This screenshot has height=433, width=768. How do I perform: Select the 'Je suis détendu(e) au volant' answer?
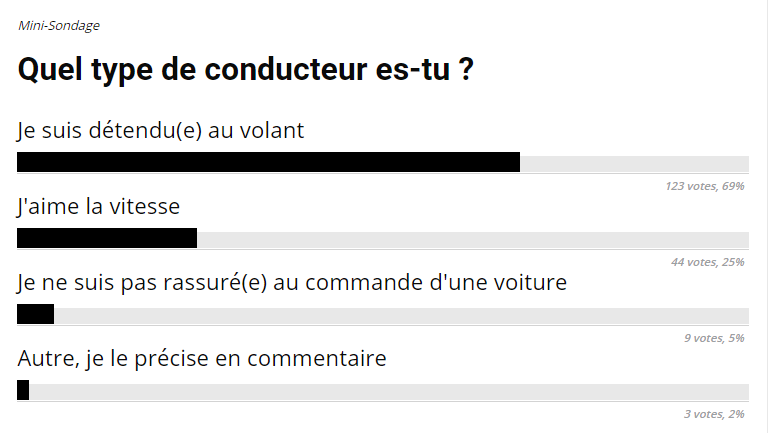coord(161,131)
